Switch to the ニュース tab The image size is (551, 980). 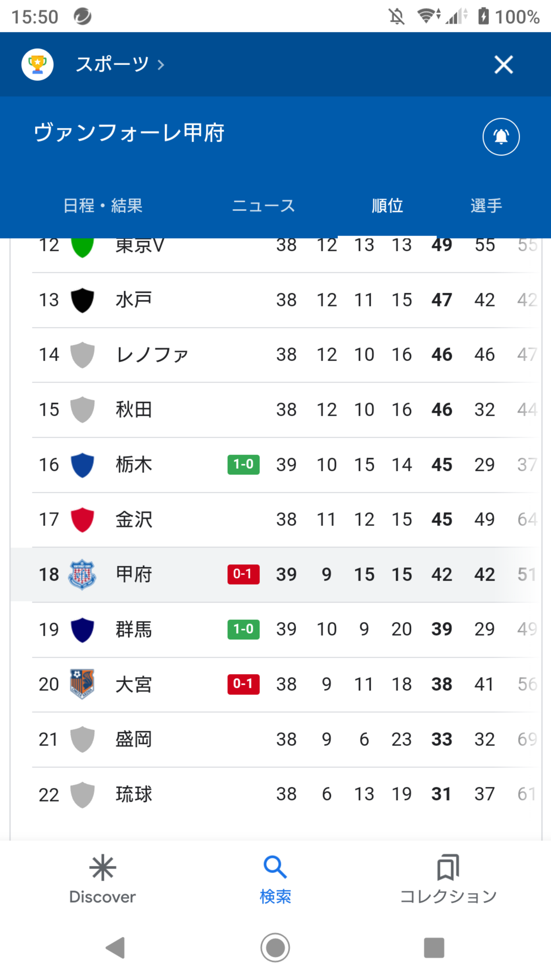pos(263,205)
